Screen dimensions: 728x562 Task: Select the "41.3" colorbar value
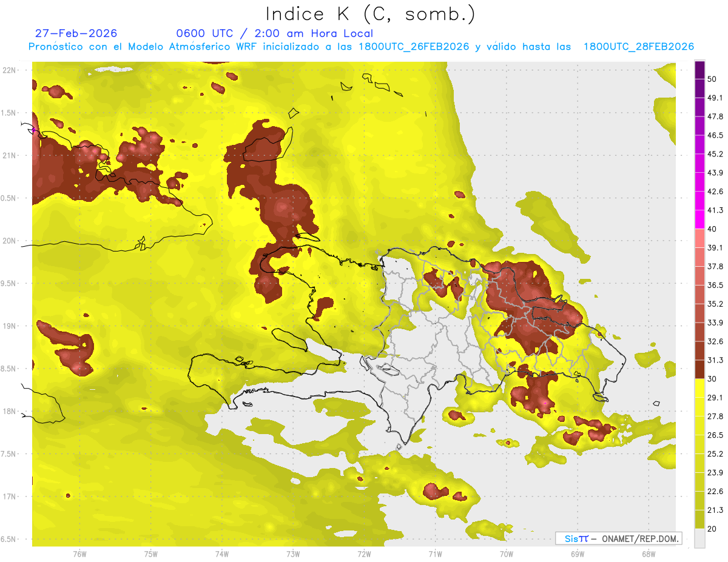pyautogui.click(x=715, y=210)
